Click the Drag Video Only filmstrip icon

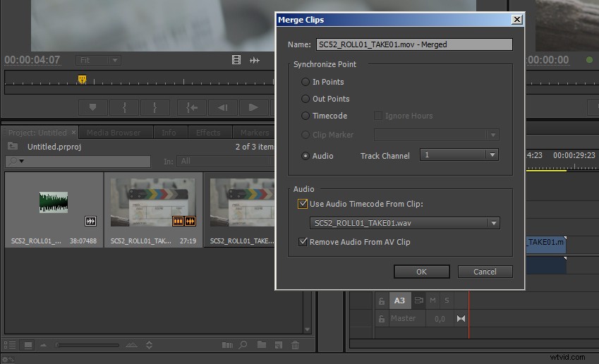236,60
